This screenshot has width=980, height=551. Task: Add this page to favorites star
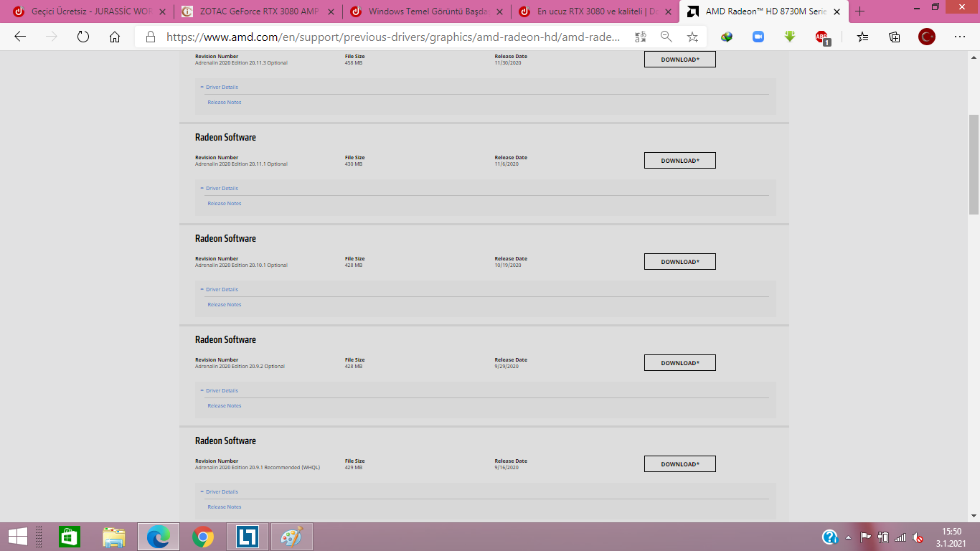[692, 37]
